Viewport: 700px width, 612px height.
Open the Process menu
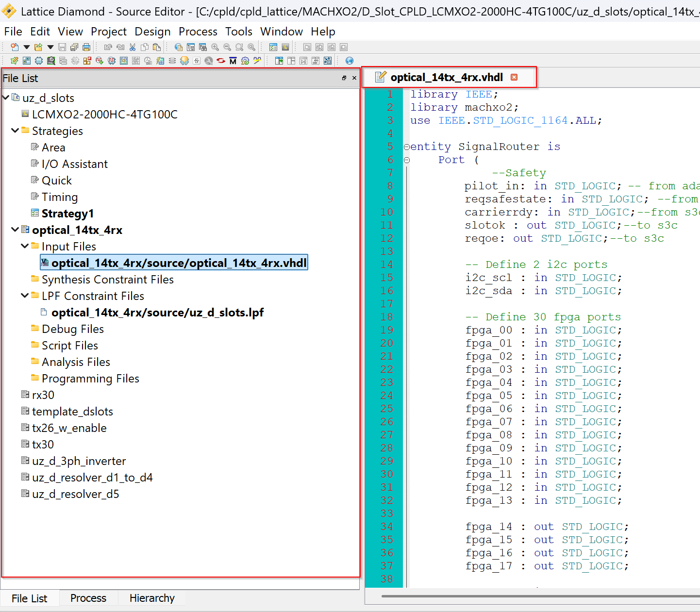pos(198,32)
